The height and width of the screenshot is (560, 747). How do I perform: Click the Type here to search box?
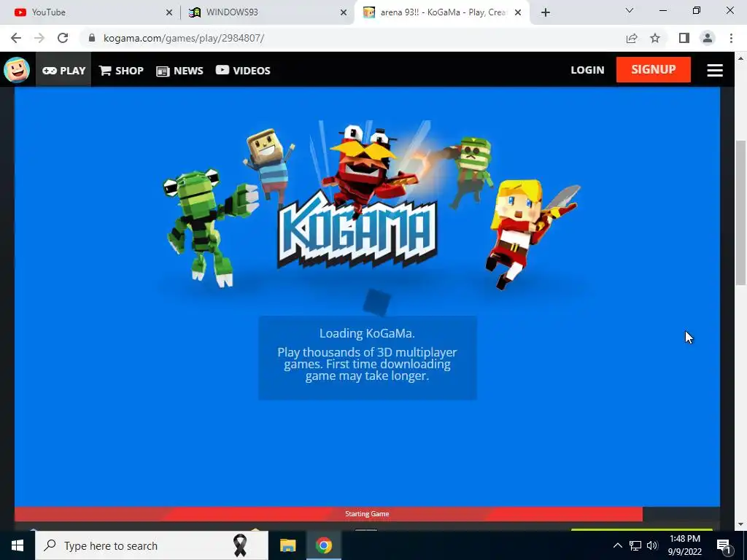point(152,545)
